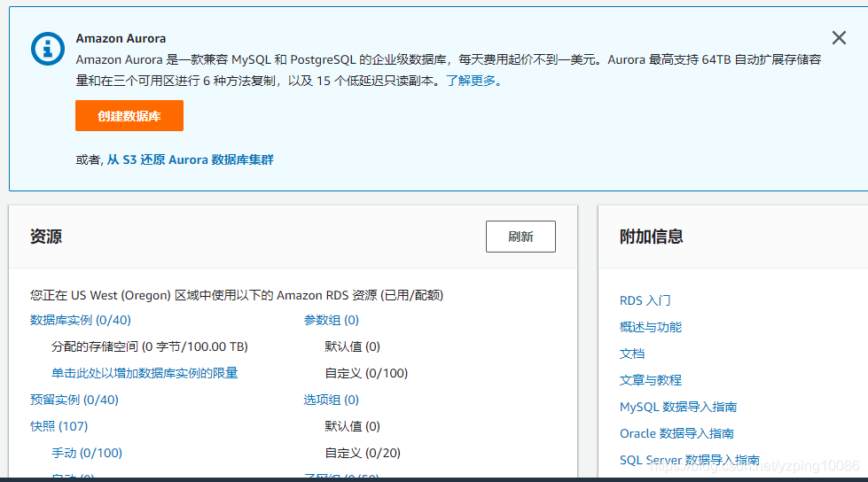The width and height of the screenshot is (868, 482).
Task: Click the 附加信息 panel heading
Action: (x=651, y=237)
